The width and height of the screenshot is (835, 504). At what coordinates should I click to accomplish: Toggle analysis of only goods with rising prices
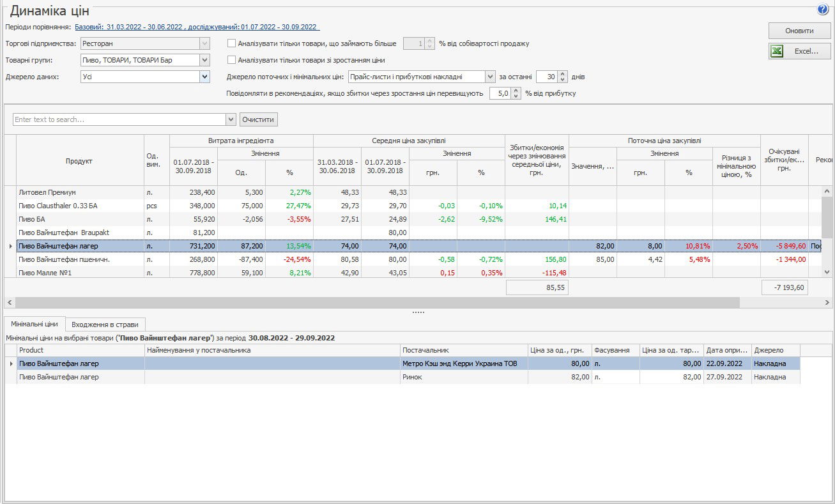(232, 60)
